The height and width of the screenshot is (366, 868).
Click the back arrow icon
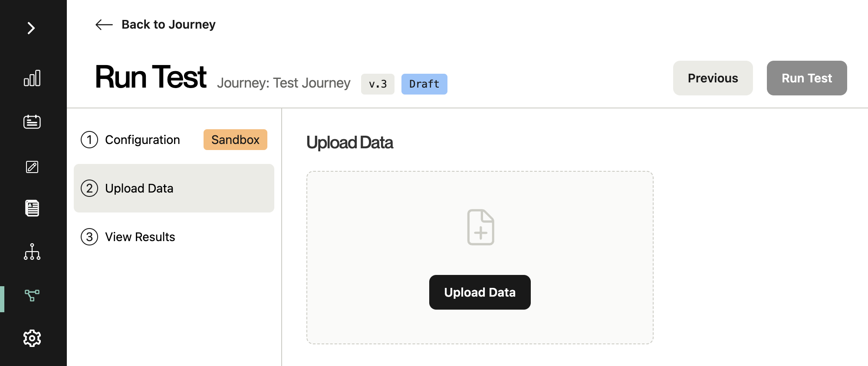[x=104, y=25]
